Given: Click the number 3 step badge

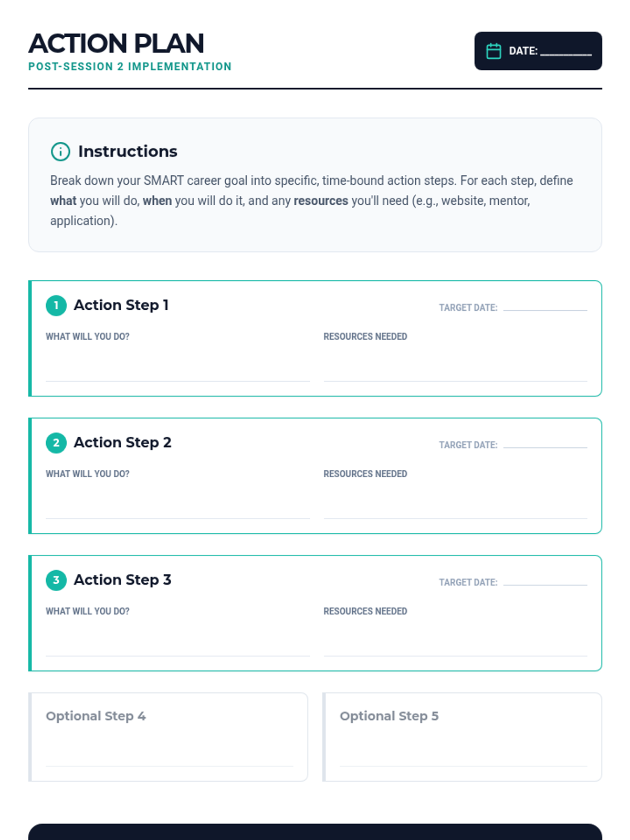Looking at the screenshot, I should coord(56,580).
